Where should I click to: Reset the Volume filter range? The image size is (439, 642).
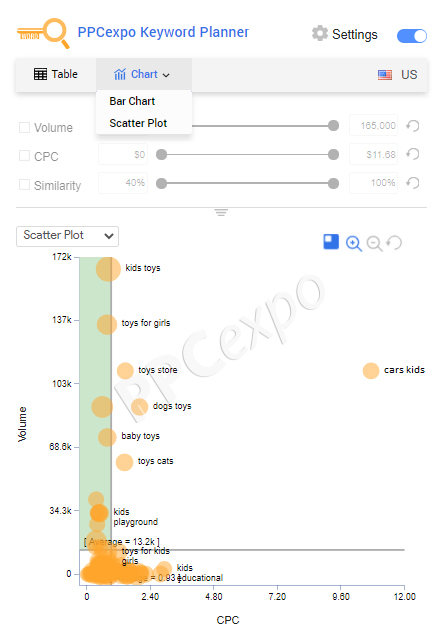[413, 126]
